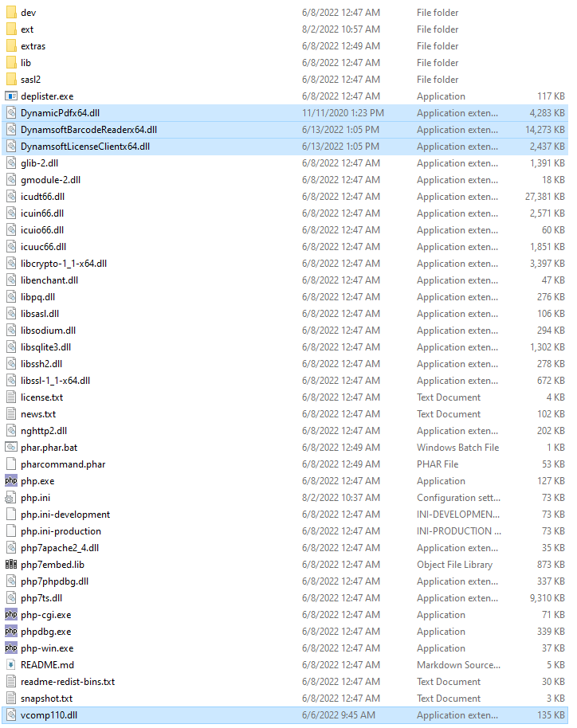Click the php7embed.lib library icon

point(11,565)
